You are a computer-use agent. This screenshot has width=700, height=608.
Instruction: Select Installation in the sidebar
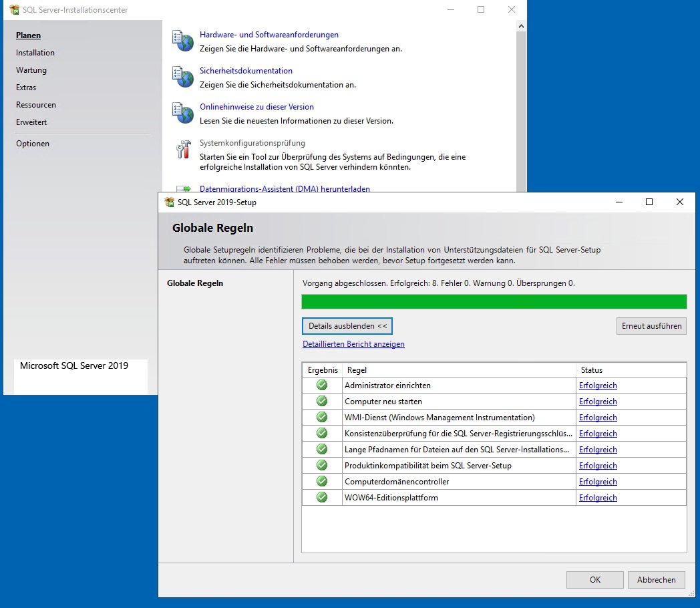pos(35,52)
